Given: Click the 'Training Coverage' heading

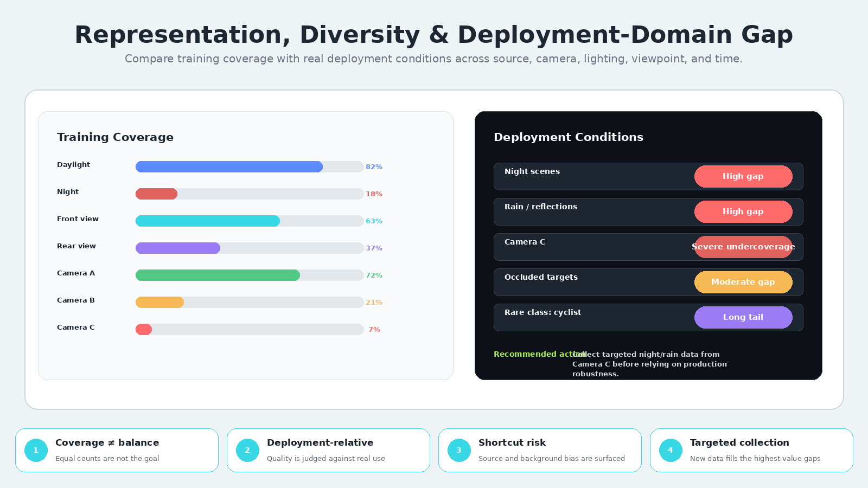Looking at the screenshot, I should point(116,137).
